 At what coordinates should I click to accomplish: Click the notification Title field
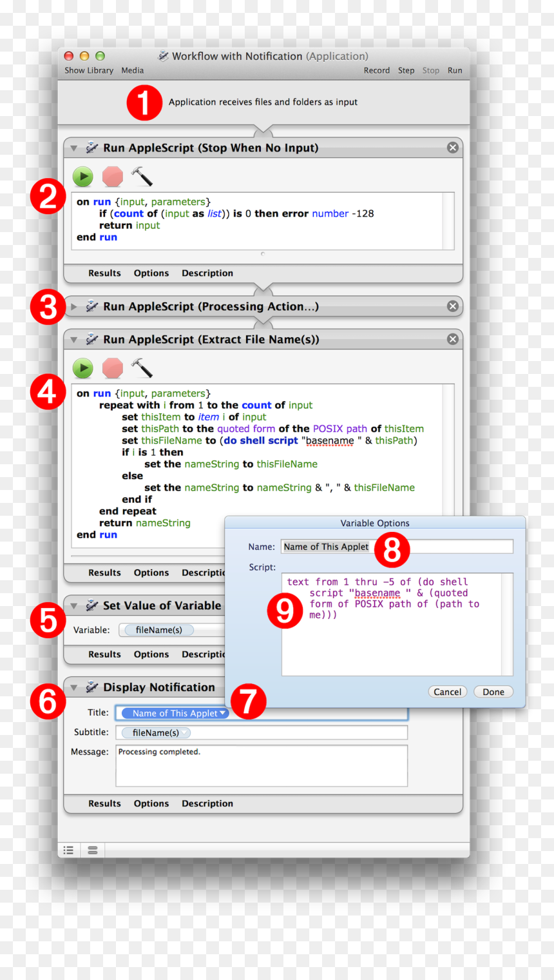262,713
